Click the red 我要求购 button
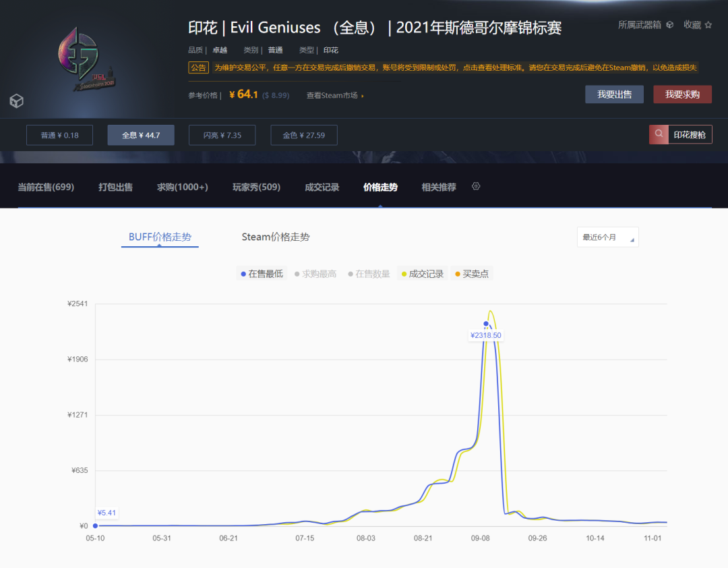 pyautogui.click(x=683, y=94)
